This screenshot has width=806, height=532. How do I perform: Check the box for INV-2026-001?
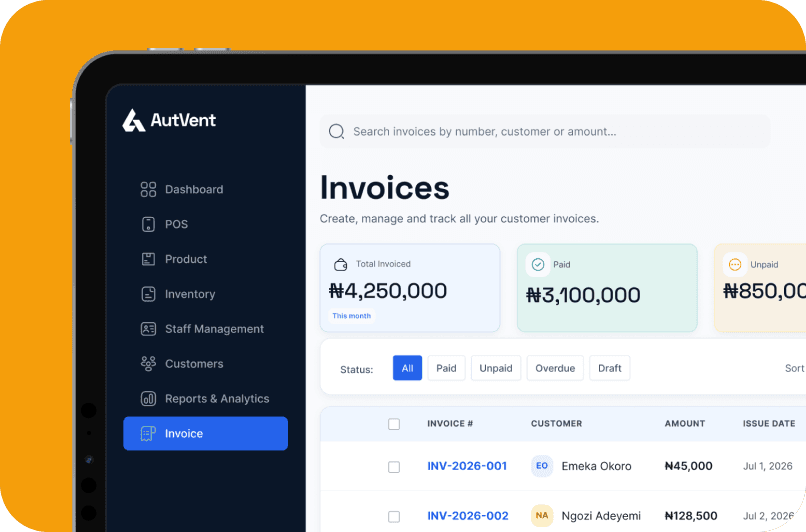coord(394,467)
